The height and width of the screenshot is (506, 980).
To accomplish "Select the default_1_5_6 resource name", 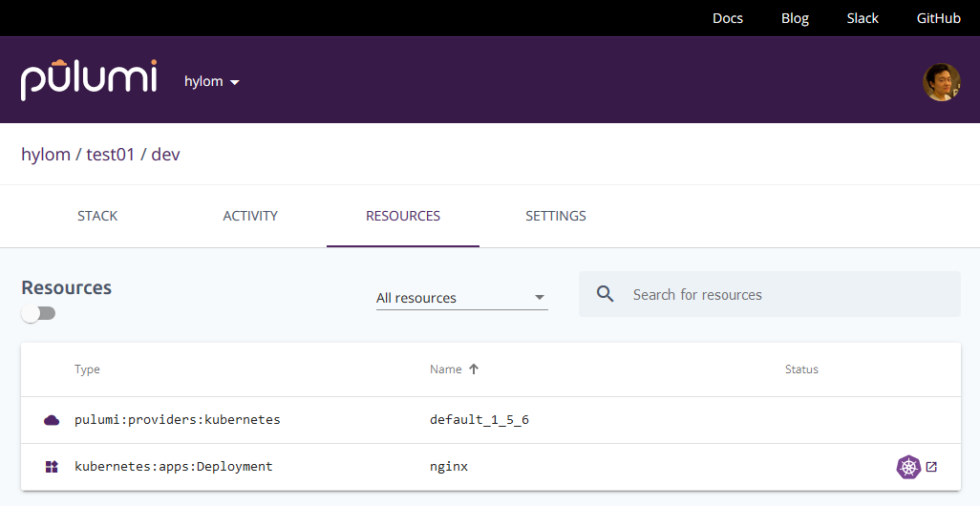I will 479,420.
